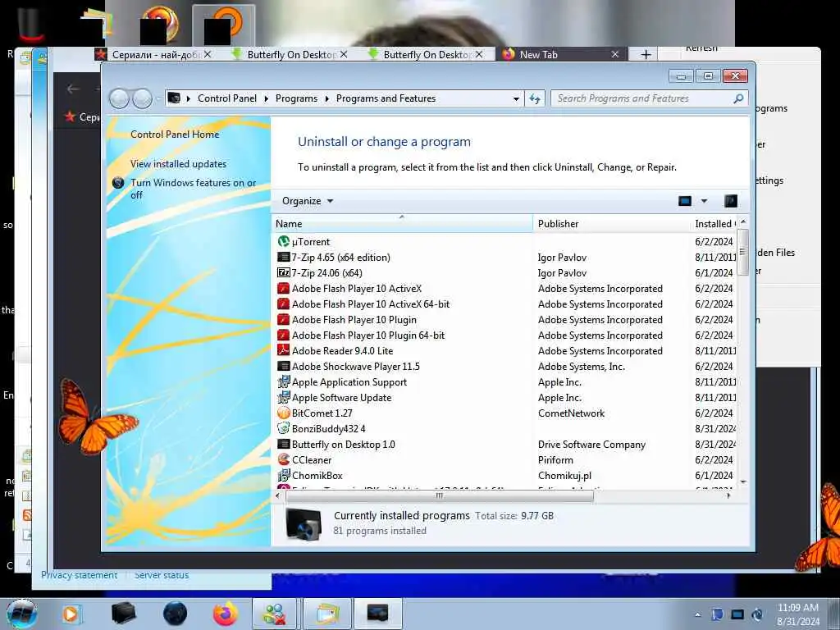Open media player taskbar icon
The image size is (840, 630).
pos(71,614)
